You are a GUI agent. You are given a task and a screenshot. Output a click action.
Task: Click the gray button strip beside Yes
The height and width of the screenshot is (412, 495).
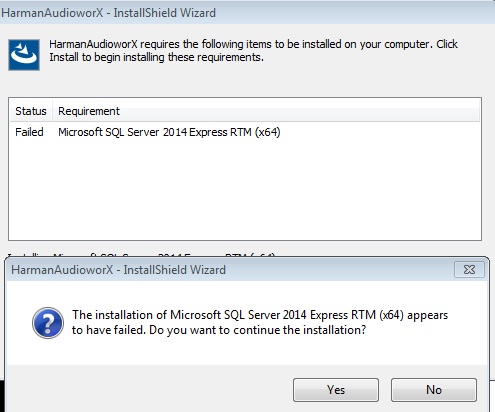click(x=150, y=389)
